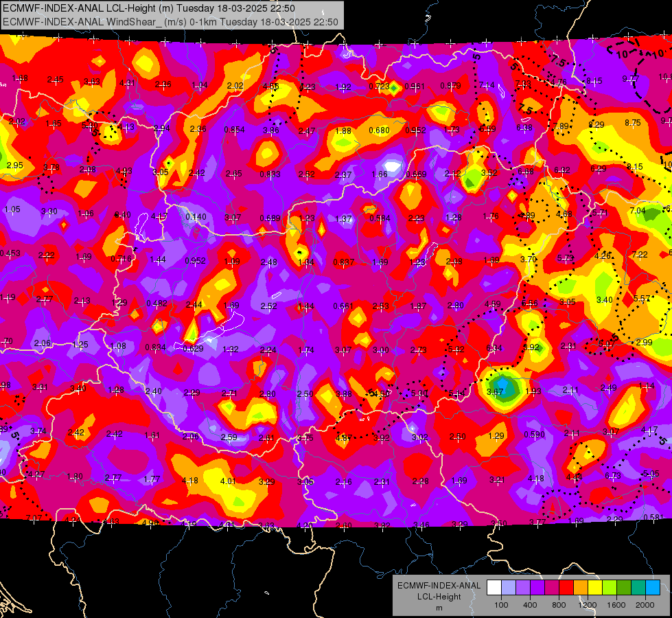Click the 2000 legend tick label

(645, 605)
